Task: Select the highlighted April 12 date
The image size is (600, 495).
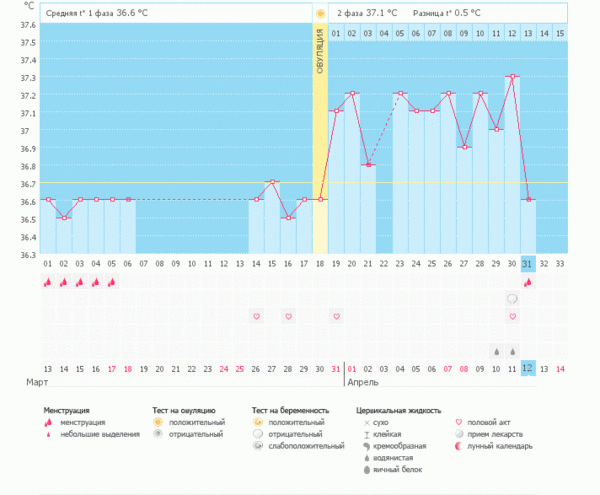Action: click(528, 369)
